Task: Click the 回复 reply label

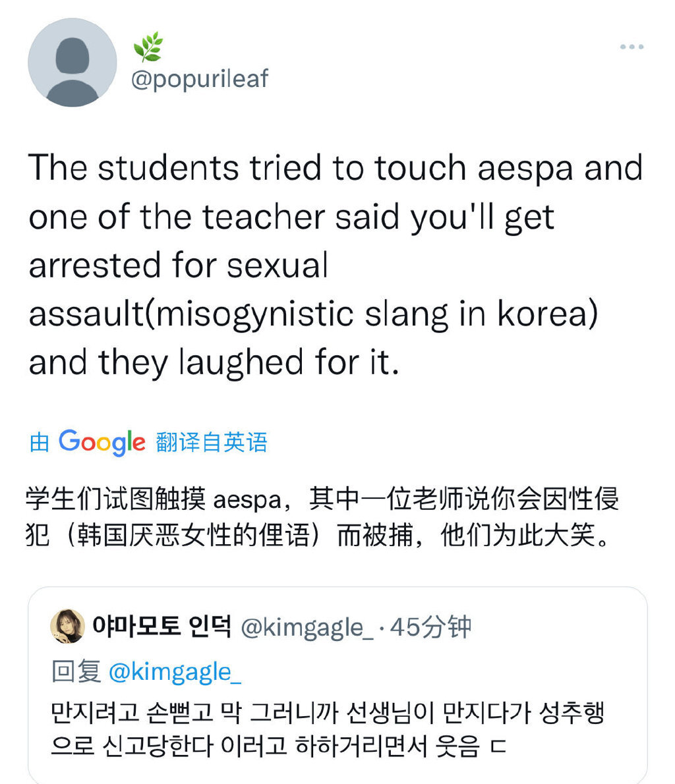Action: [76, 672]
